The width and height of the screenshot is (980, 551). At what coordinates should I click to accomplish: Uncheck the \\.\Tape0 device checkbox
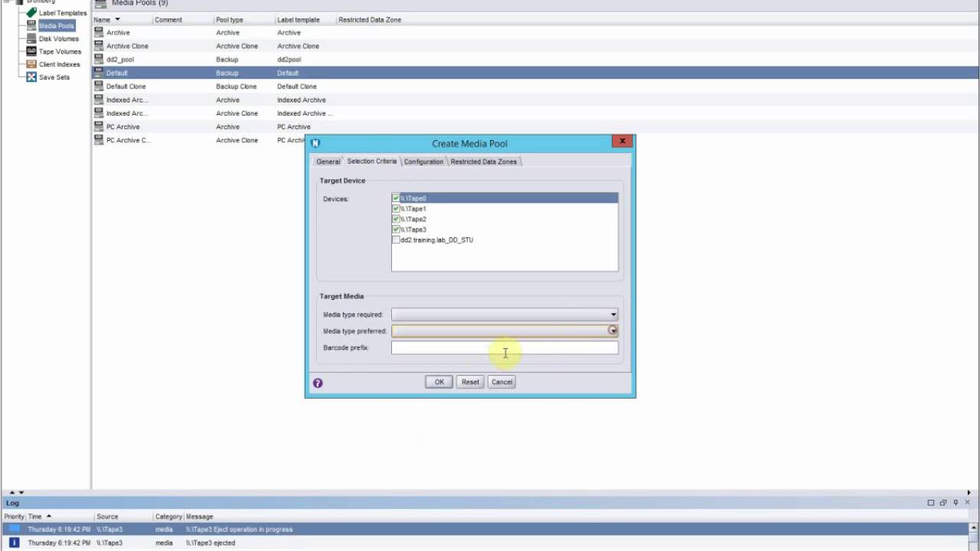396,198
